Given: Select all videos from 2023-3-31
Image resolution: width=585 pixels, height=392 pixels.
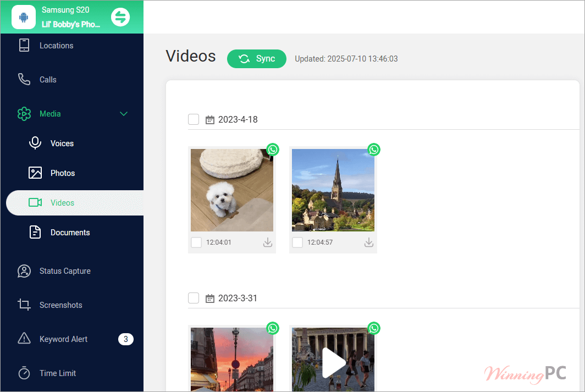Looking at the screenshot, I should point(194,298).
